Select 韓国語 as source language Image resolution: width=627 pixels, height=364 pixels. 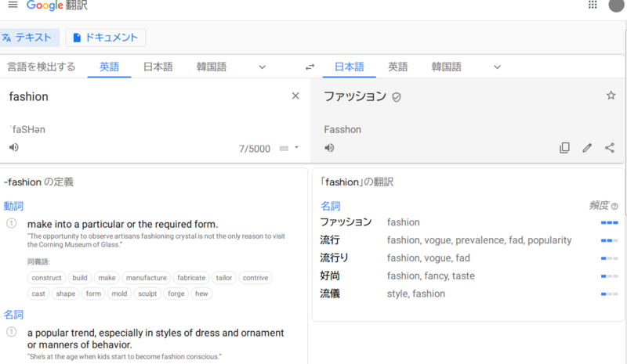coord(212,67)
